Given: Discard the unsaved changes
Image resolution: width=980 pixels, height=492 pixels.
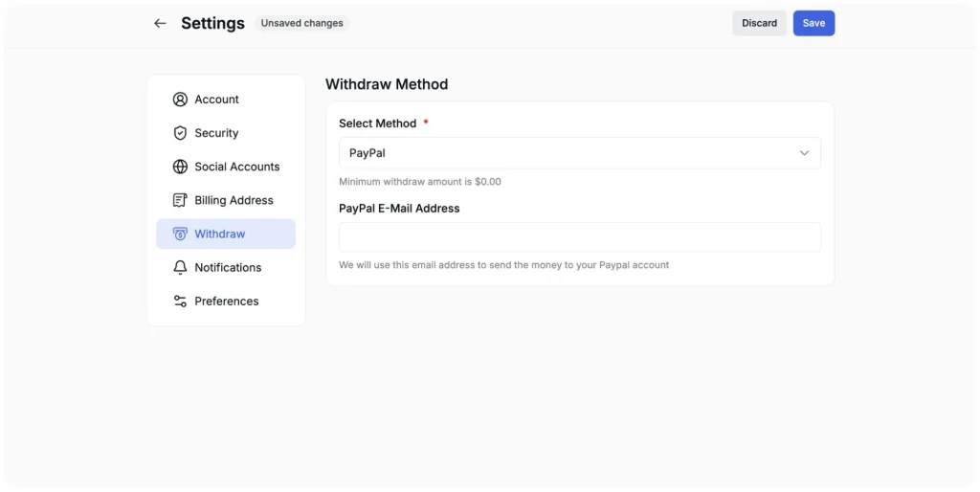Looking at the screenshot, I should click(759, 23).
